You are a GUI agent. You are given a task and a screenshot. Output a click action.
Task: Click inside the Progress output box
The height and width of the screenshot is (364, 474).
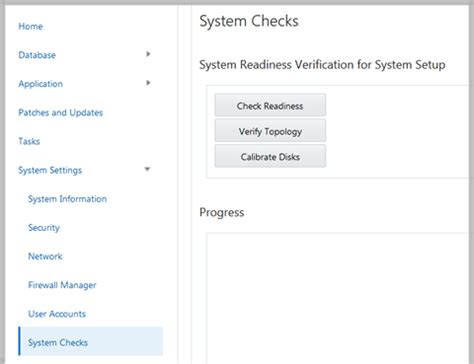pos(338,298)
